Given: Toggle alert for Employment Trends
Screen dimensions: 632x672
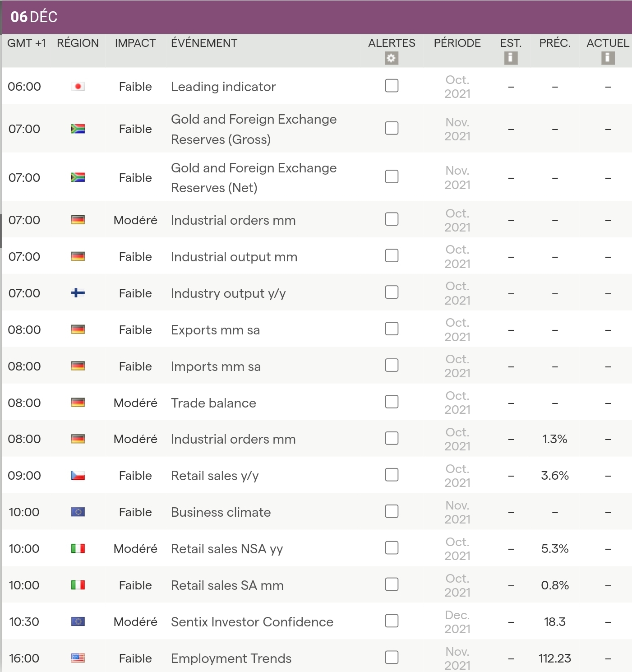Looking at the screenshot, I should click(x=392, y=657).
